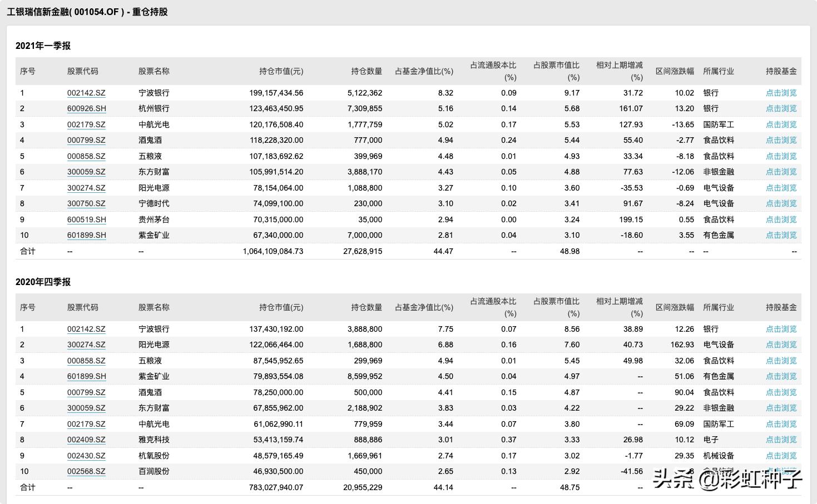Click 点击浏览 for 中航光电 in 2020年四季报
Image resolution: width=817 pixels, height=504 pixels.
(781, 424)
